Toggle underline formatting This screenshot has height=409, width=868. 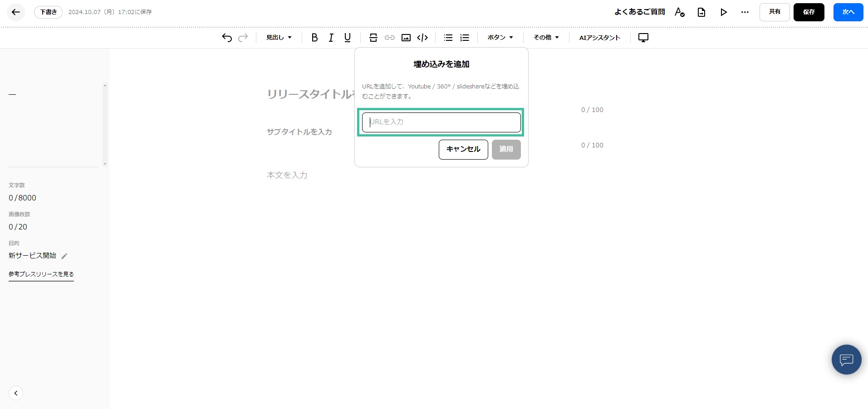pos(348,38)
